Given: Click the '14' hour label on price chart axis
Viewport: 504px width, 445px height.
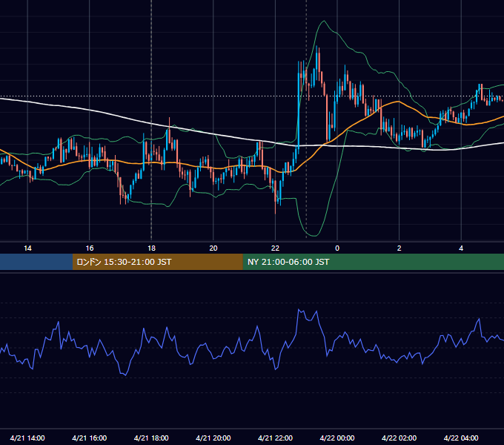Looking at the screenshot, I should click(x=27, y=248).
